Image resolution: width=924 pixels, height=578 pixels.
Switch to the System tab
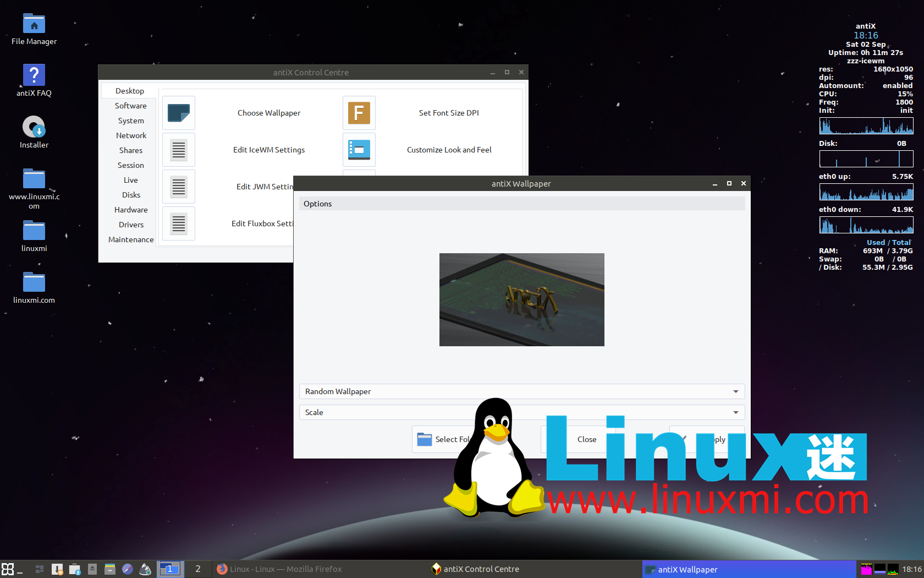coord(131,121)
